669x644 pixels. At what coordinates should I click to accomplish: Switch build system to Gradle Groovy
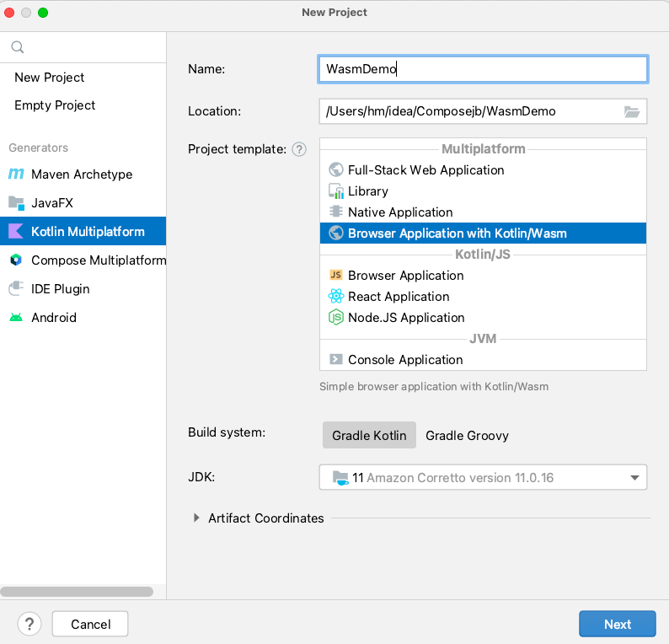click(467, 436)
